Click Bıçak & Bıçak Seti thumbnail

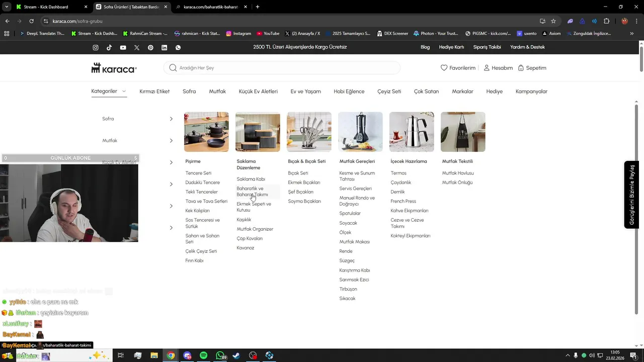tap(309, 132)
